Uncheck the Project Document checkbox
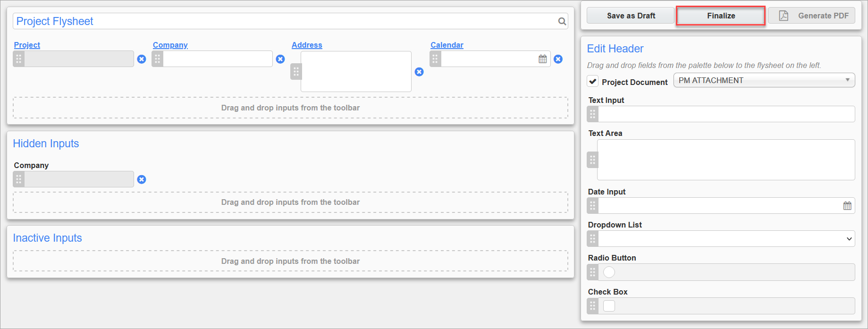Image resolution: width=868 pixels, height=329 pixels. [x=593, y=81]
